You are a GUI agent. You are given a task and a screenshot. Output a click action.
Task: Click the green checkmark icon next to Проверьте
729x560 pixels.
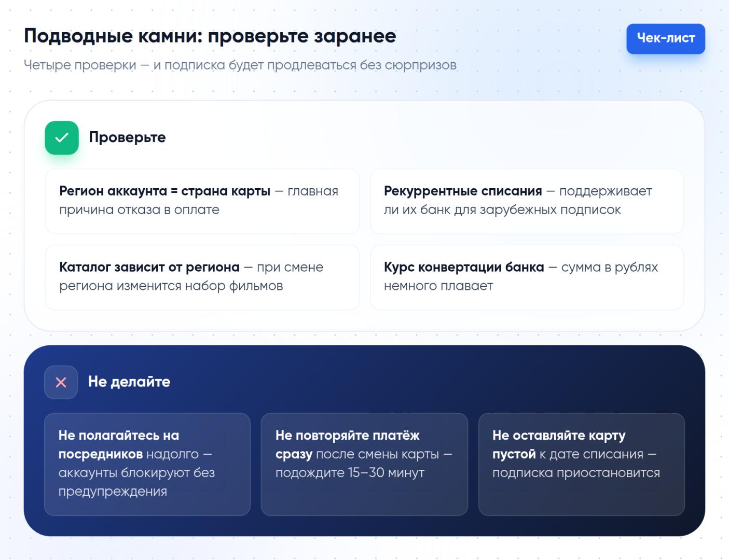click(x=62, y=137)
